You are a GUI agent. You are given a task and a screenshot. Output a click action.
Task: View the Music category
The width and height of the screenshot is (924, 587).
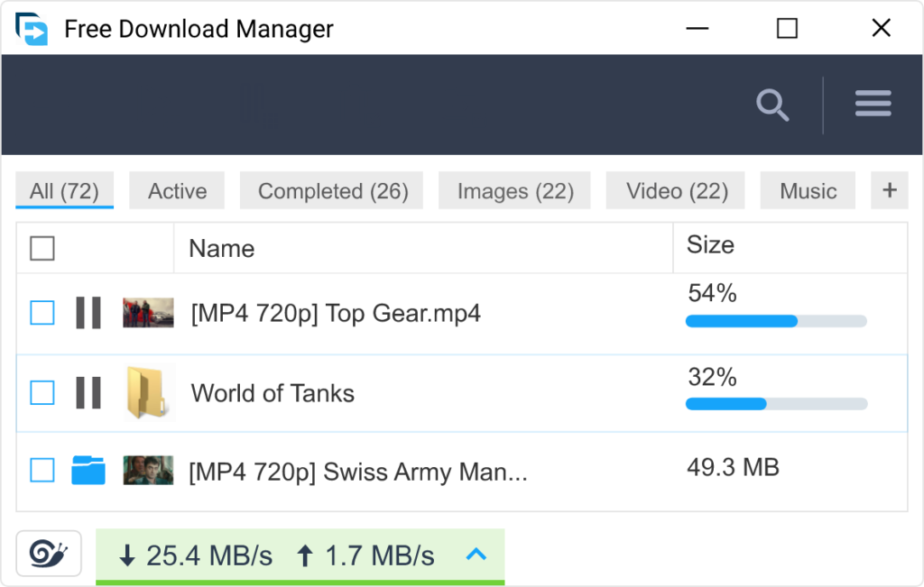click(x=807, y=190)
